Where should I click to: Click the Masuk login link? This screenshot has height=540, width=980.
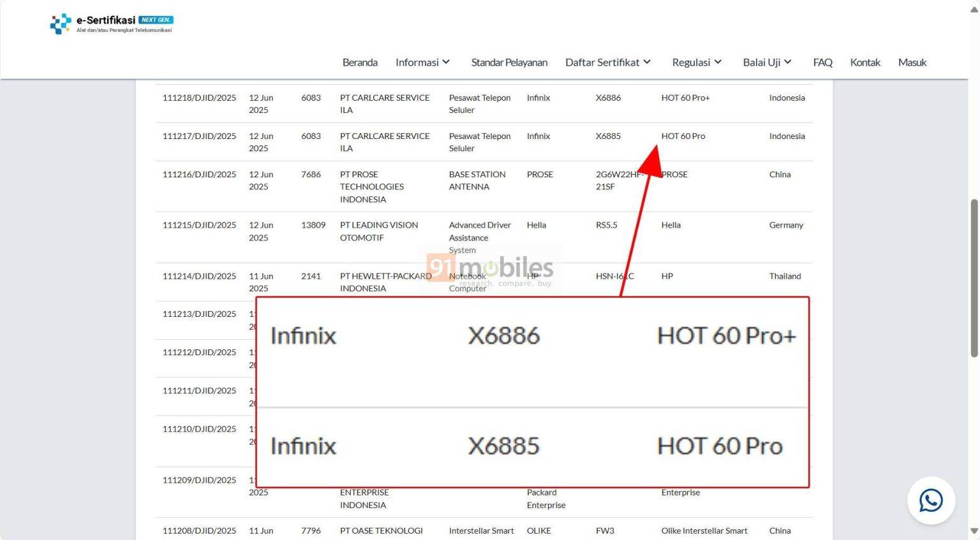[x=912, y=62]
